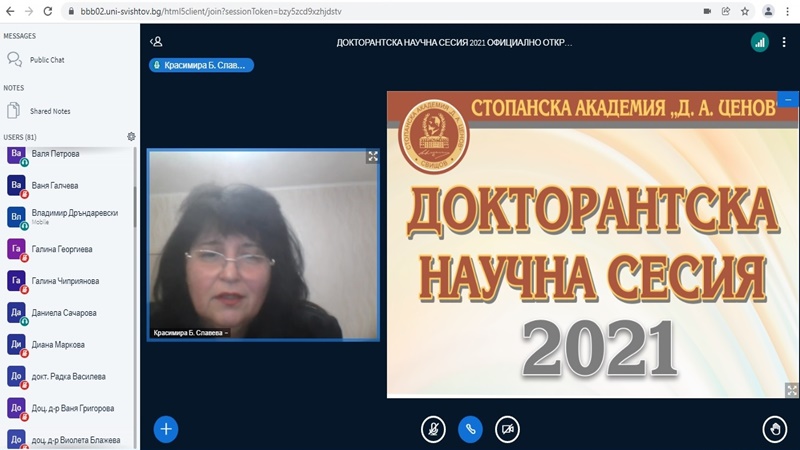Go back with the browser back arrow

click(10, 11)
